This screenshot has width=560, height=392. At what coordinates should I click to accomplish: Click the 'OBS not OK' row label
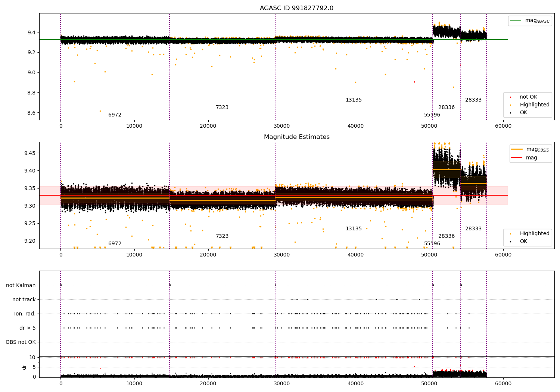[x=21, y=342]
